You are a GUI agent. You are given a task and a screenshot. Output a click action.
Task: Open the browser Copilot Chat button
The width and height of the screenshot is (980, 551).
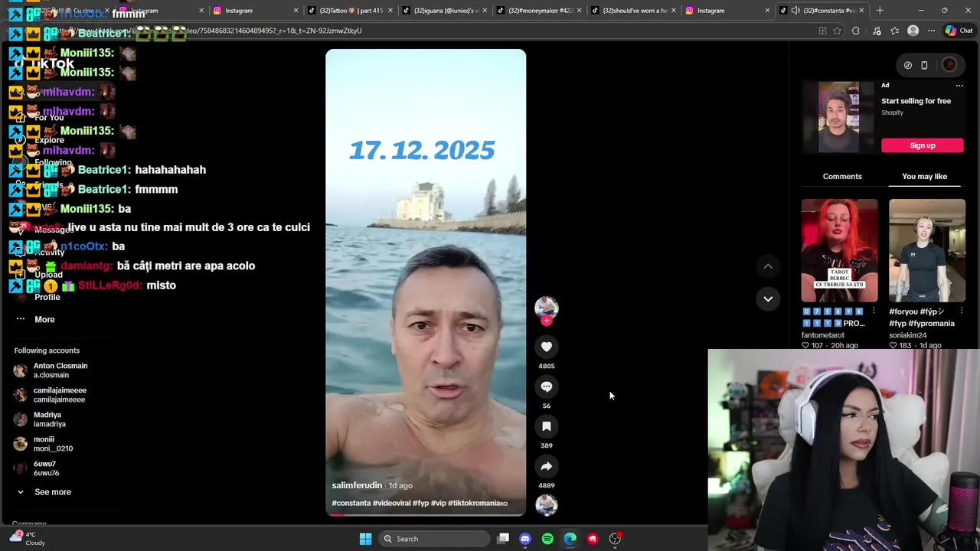click(x=959, y=31)
